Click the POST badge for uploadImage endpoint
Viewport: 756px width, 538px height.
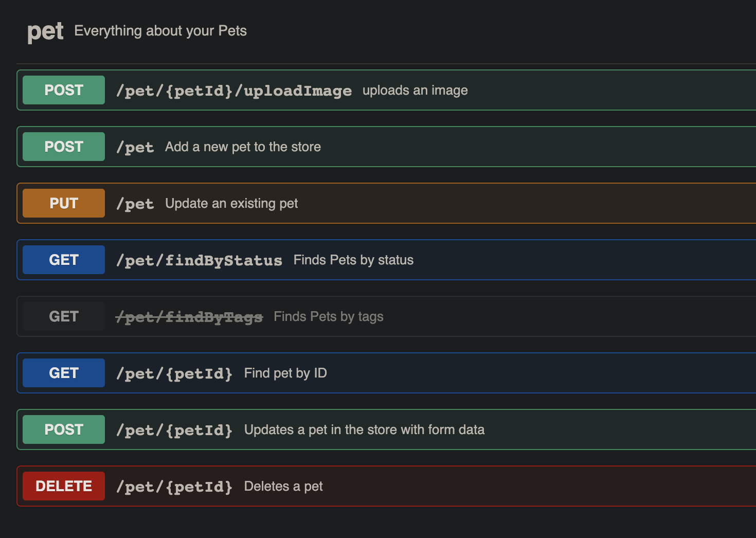coord(64,90)
